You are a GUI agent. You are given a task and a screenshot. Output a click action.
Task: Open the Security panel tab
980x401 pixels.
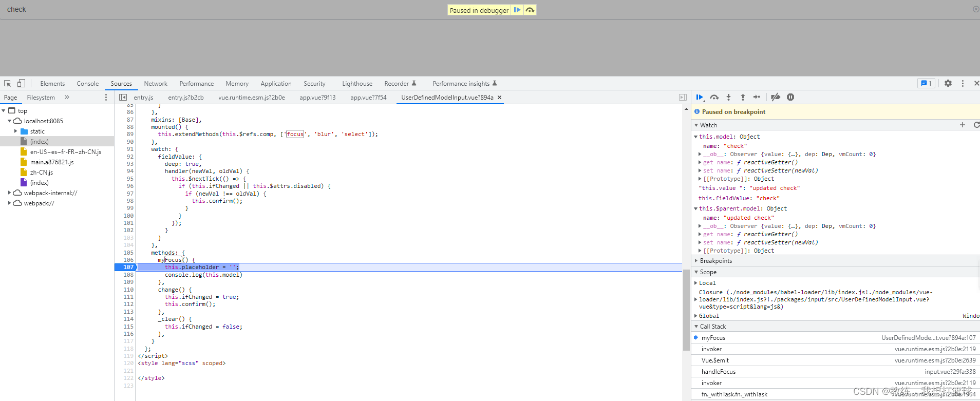[314, 84]
